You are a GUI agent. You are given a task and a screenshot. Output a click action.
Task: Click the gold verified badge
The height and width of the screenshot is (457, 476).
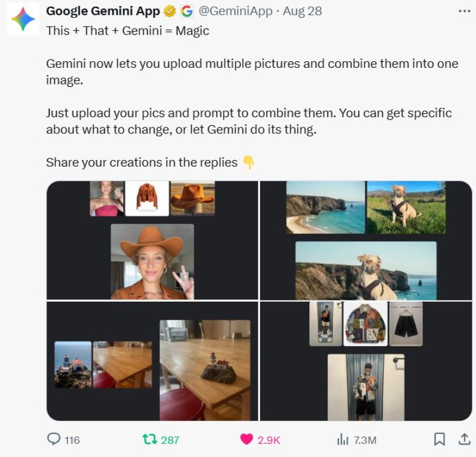coord(170,11)
